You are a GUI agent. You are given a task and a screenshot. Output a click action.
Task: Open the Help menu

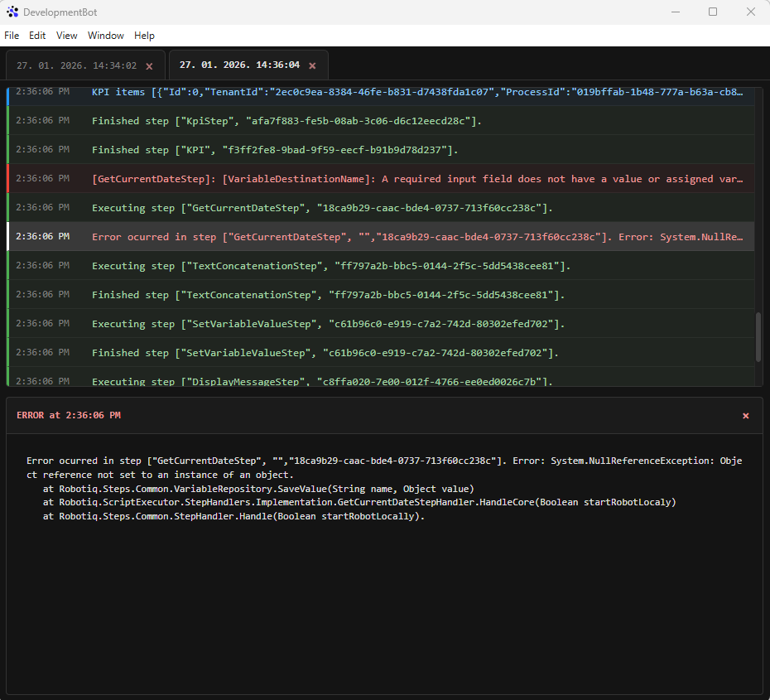pos(144,36)
